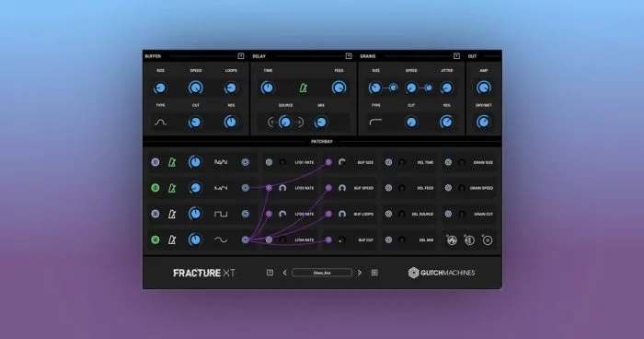Click the Grains JITTER knob
The height and width of the screenshot is (339, 644).
[x=446, y=88]
